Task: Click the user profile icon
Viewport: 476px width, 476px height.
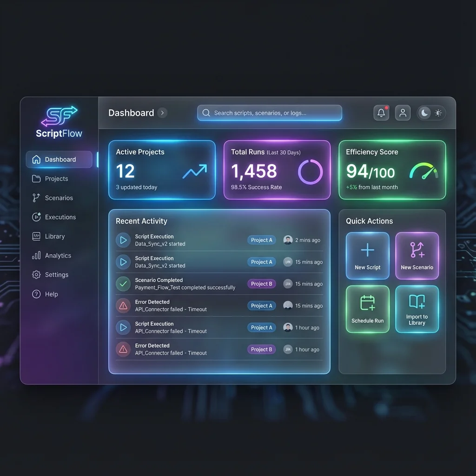Action: [403, 112]
